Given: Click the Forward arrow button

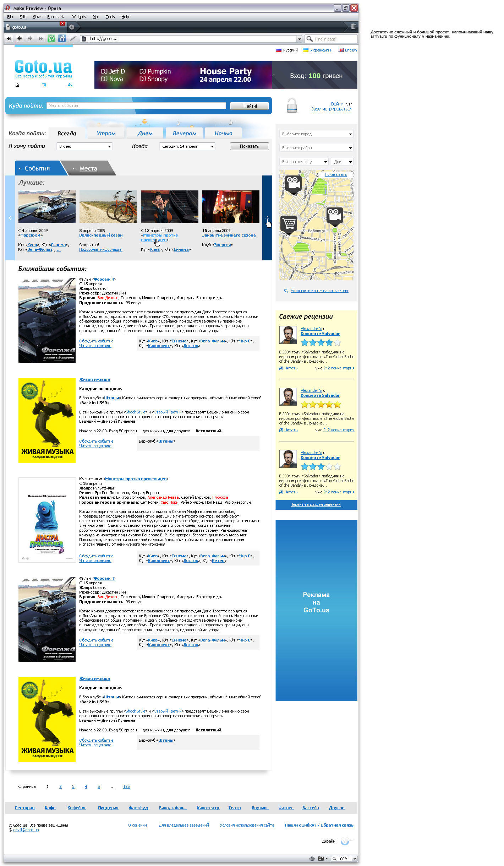Looking at the screenshot, I should click(x=30, y=39).
